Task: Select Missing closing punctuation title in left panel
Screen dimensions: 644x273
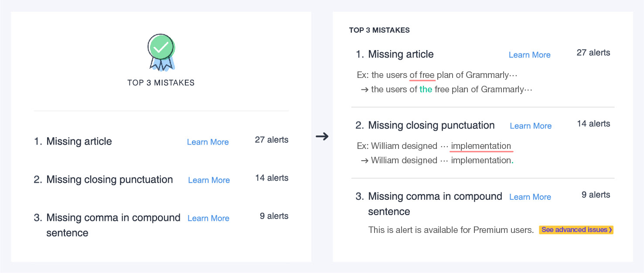Action: (109, 180)
